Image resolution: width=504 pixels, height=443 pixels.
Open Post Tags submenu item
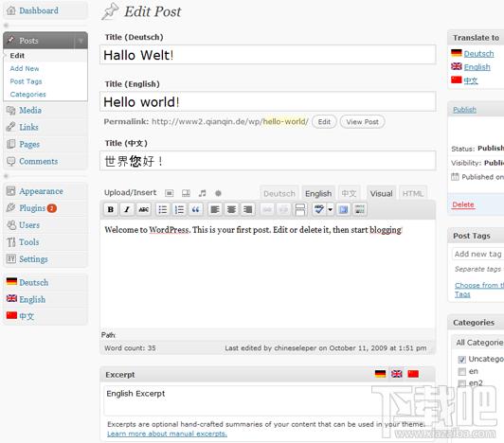[x=26, y=81]
